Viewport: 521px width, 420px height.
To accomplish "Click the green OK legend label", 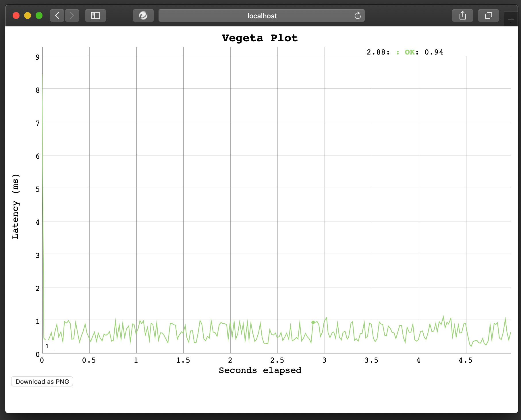I will [x=410, y=52].
